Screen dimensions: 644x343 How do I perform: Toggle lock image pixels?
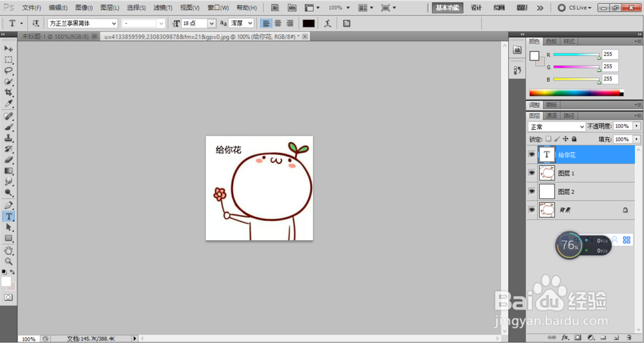[557, 139]
